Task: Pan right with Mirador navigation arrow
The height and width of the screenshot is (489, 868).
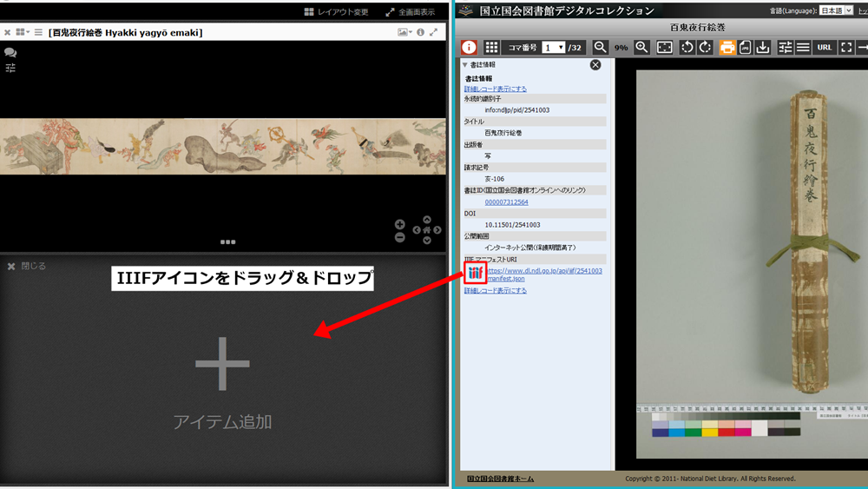Action: (437, 230)
